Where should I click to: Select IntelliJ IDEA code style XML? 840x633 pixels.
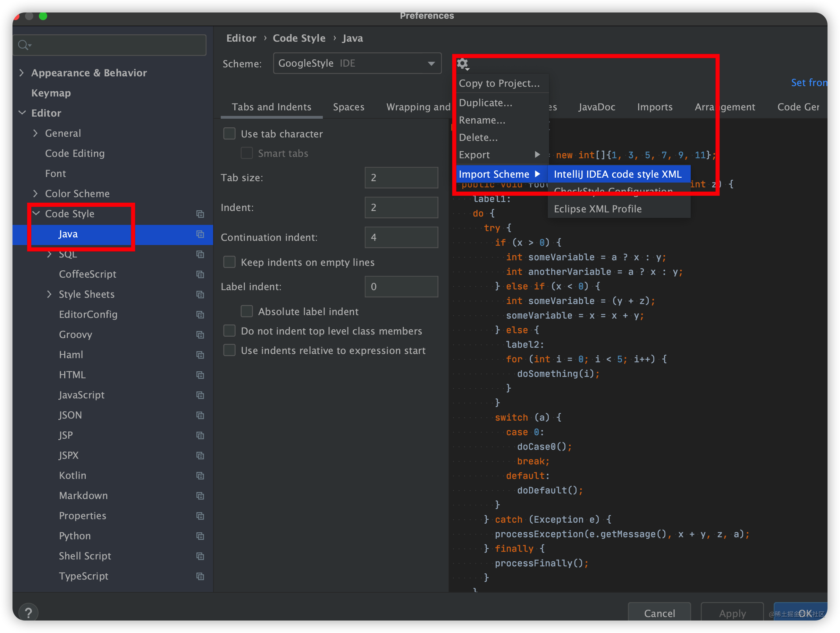pos(618,174)
